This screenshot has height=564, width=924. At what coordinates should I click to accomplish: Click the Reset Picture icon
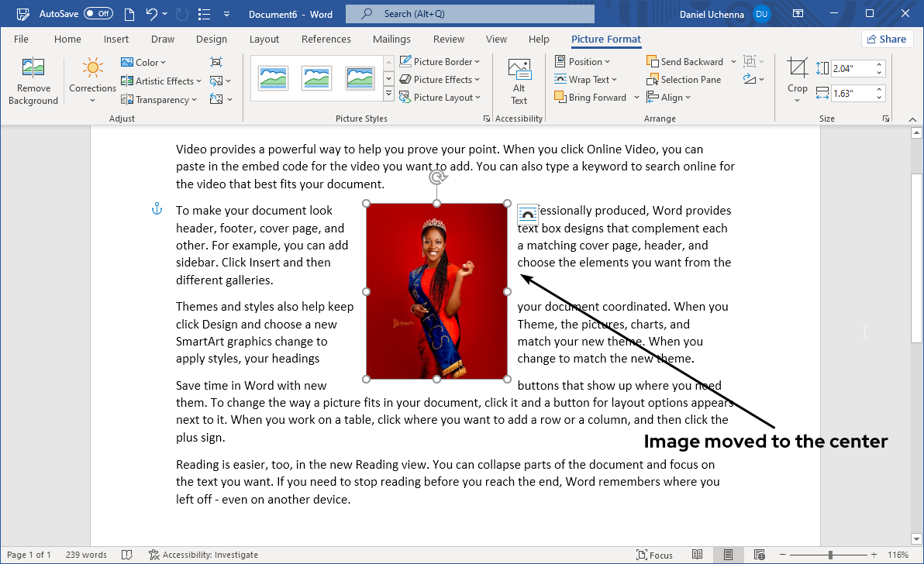[216, 98]
